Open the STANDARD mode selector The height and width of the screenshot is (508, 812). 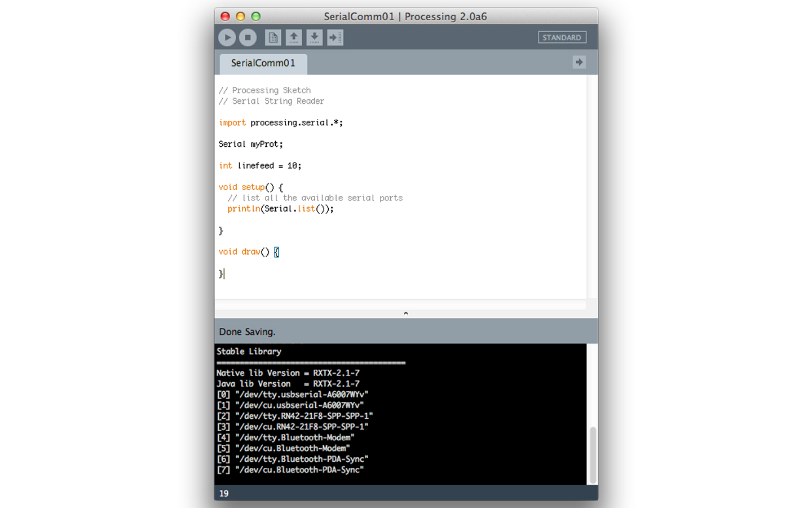[x=562, y=37]
